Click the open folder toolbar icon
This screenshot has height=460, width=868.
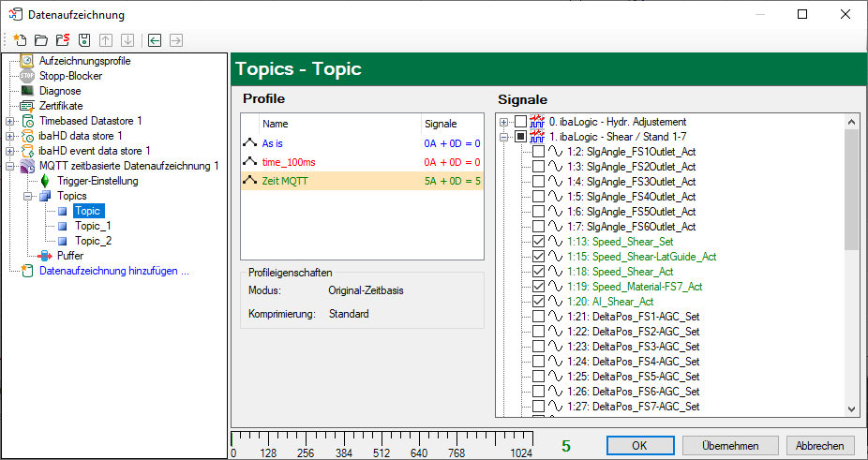click(x=41, y=40)
